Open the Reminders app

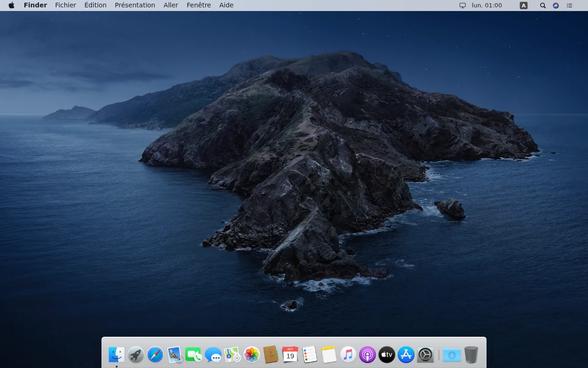point(310,355)
